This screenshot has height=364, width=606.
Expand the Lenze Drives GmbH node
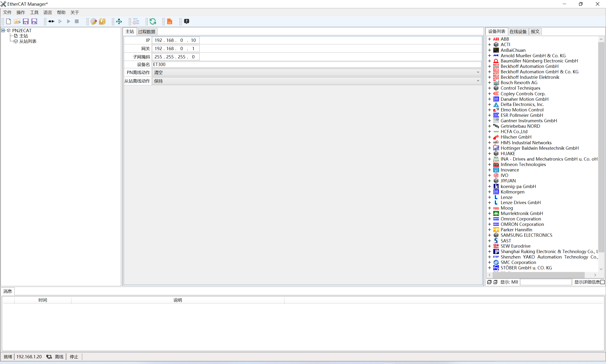point(489,203)
